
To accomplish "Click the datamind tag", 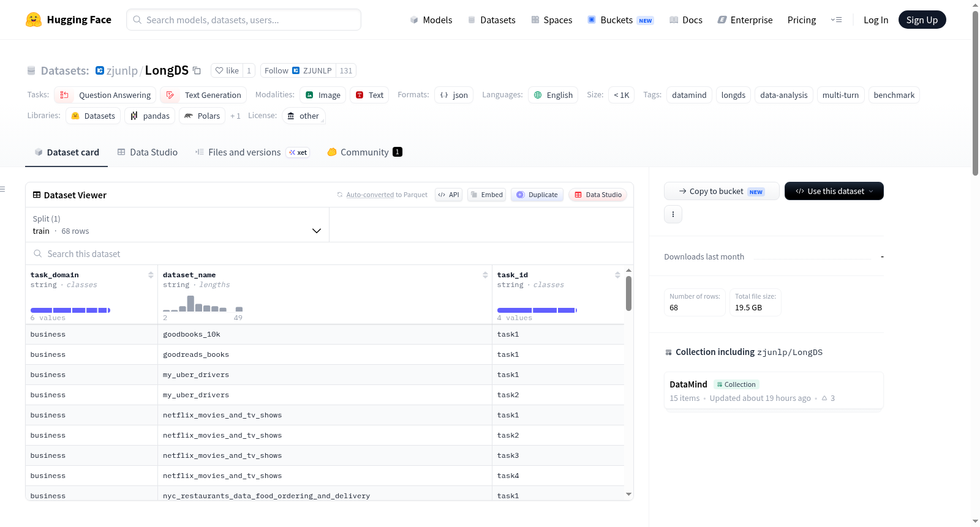I will click(689, 95).
